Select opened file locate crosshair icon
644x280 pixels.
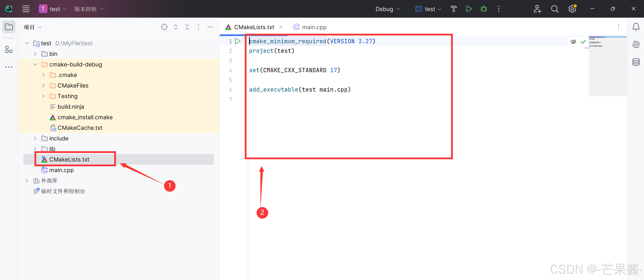pyautogui.click(x=164, y=27)
